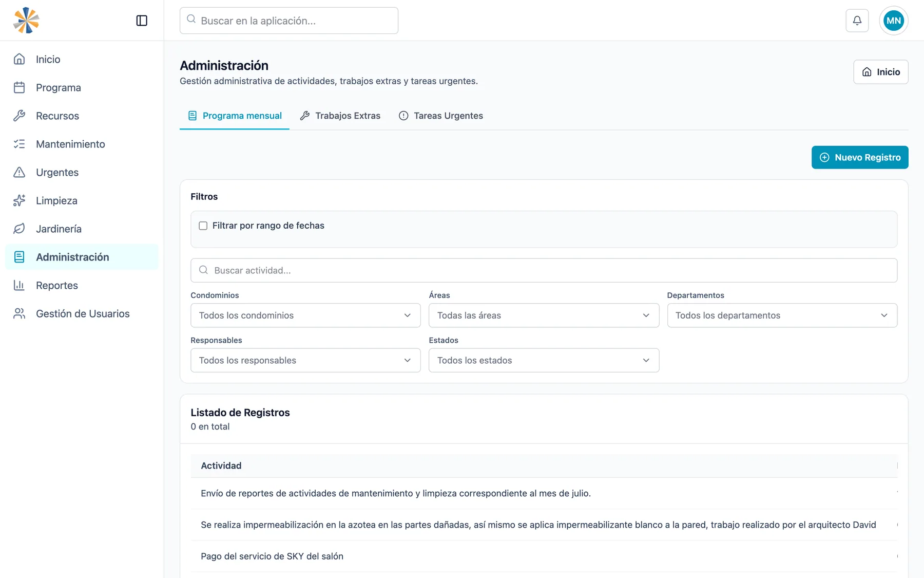Open the Responsables dropdown
924x578 pixels.
coord(305,360)
